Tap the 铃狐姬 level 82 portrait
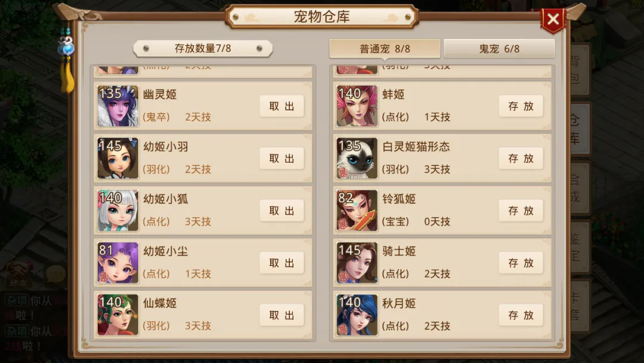This screenshot has height=363, width=644. (357, 211)
